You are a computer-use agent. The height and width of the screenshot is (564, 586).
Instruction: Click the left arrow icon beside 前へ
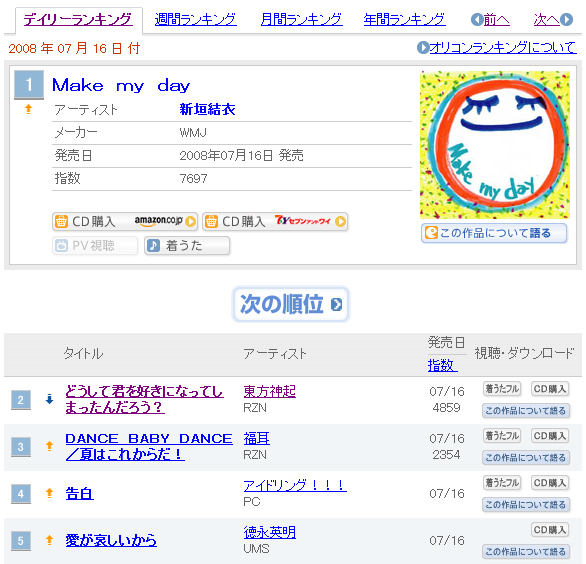pos(477,19)
